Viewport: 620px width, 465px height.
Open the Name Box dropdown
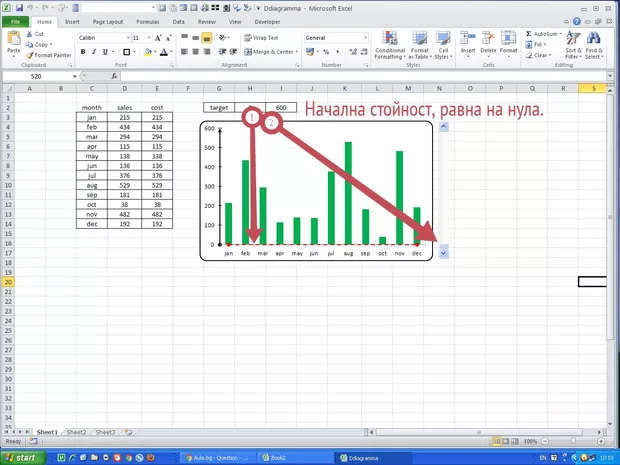[74, 76]
